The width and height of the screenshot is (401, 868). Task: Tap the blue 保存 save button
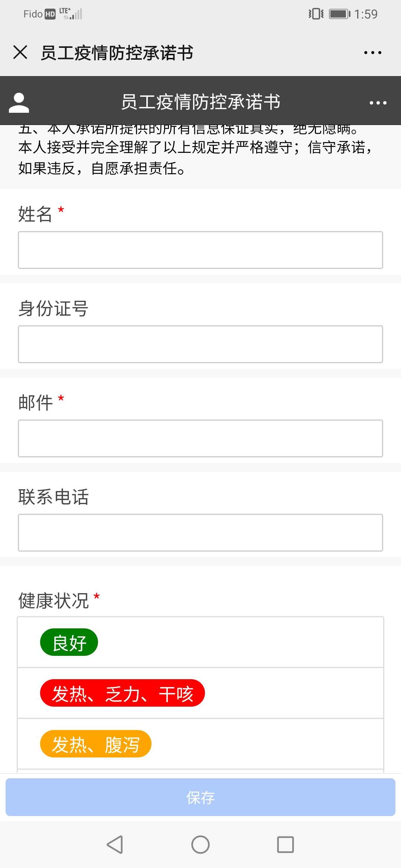click(x=200, y=797)
